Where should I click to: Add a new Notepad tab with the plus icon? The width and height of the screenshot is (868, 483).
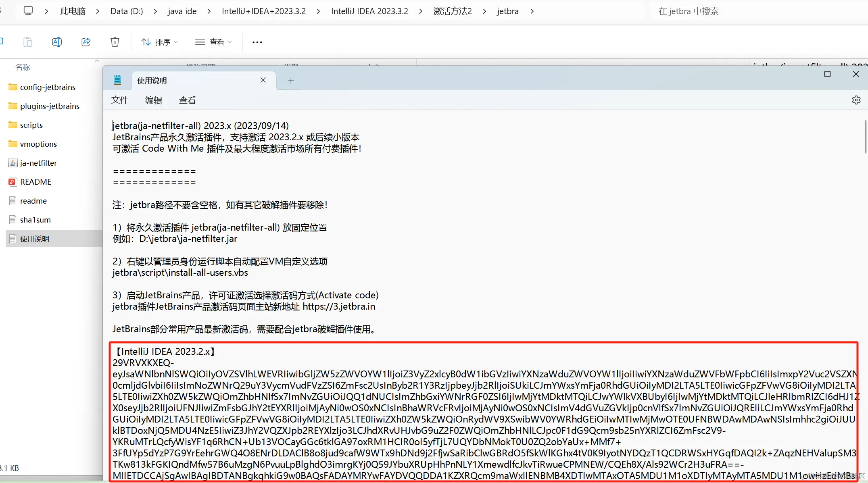click(x=291, y=81)
